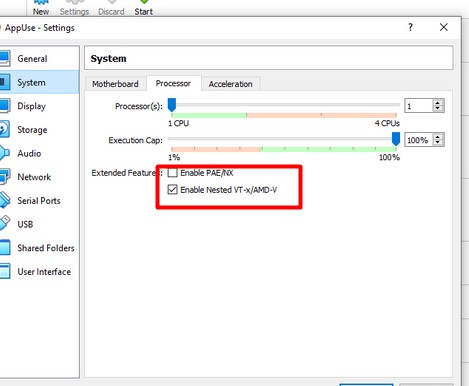
Task: Open the General settings category
Action: [39, 59]
